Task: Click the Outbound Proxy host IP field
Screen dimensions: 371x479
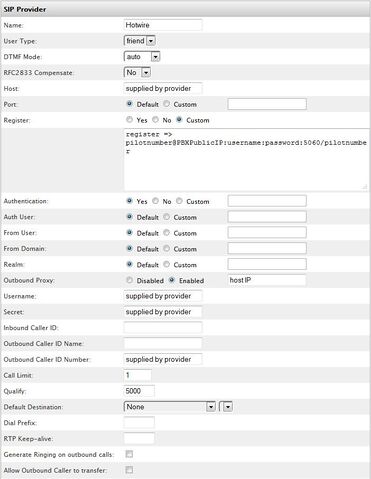Action: point(267,280)
